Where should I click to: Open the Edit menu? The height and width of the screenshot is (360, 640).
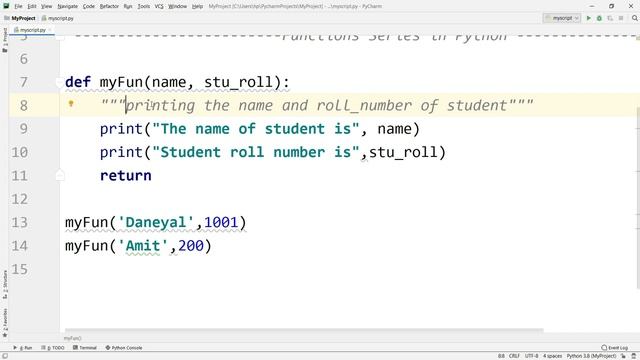point(32,6)
